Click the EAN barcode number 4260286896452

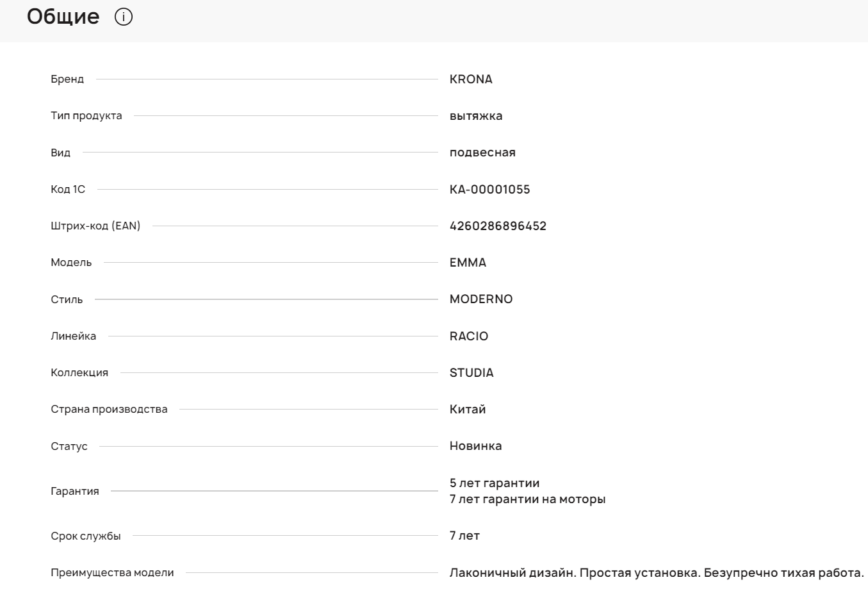tap(498, 226)
